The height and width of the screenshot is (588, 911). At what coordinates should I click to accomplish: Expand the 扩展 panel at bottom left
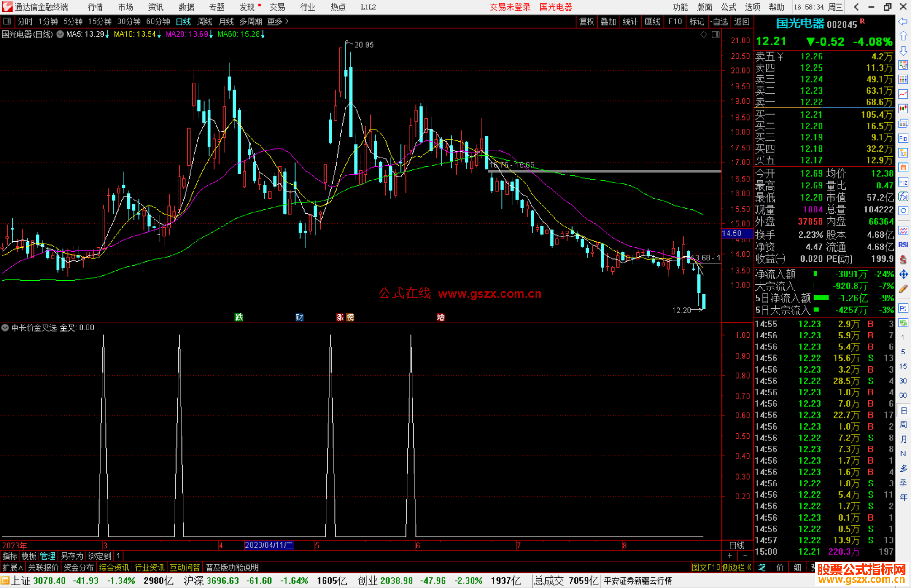[x=12, y=567]
